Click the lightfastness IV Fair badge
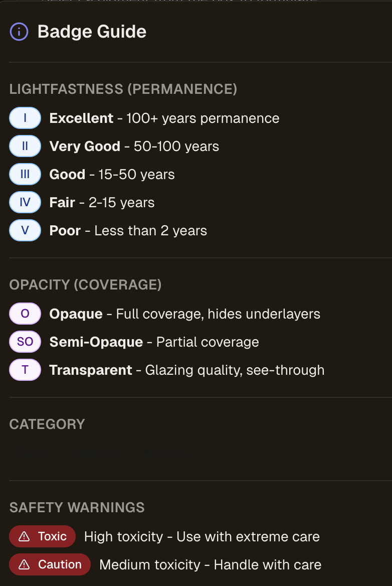This screenshot has height=586, width=392. point(25,203)
